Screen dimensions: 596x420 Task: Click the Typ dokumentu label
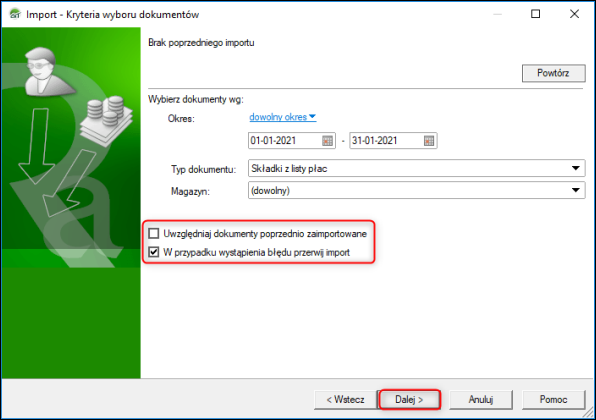pos(203,169)
